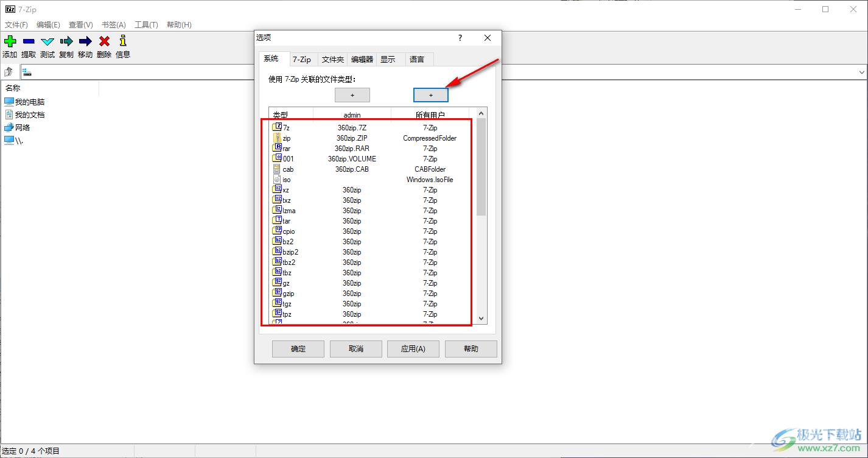
Task: Click Windows.IsoFile in the iso row
Action: point(430,180)
